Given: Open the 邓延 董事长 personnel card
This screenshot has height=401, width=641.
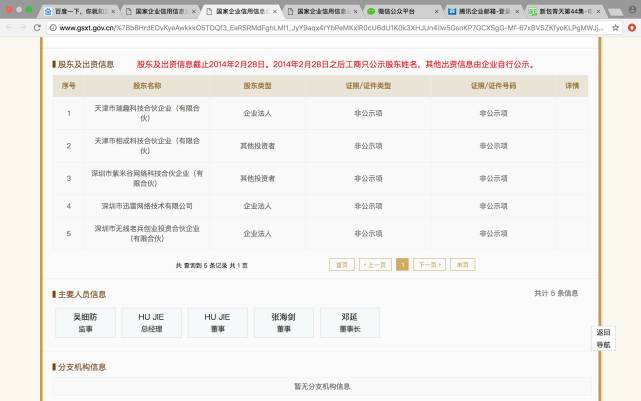Looking at the screenshot, I should pos(350,323).
